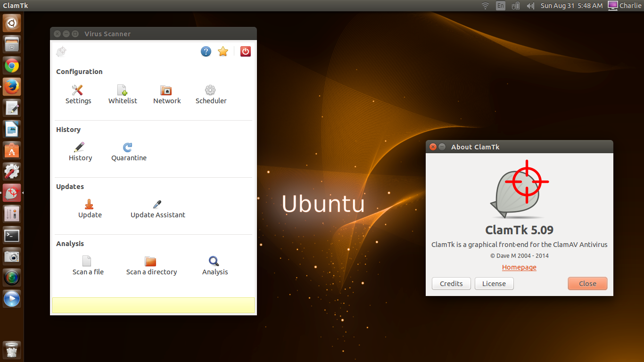This screenshot has height=362, width=644.
Task: View scan History
Action: point(80,152)
